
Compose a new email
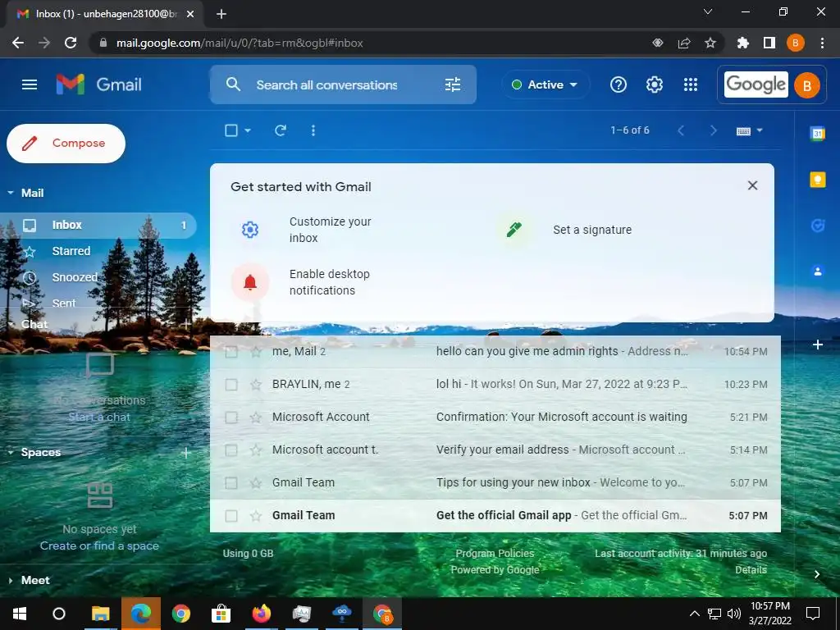pyautogui.click(x=66, y=143)
